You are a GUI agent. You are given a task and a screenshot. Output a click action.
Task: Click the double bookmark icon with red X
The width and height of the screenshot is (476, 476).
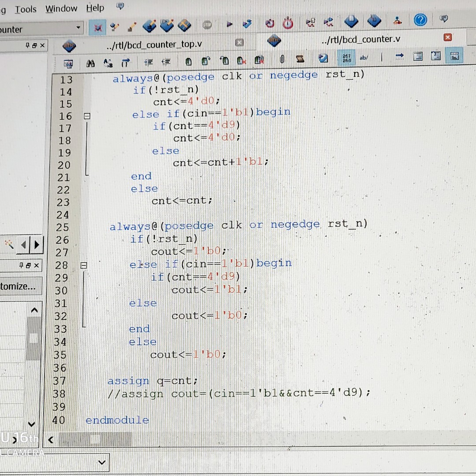259,60
